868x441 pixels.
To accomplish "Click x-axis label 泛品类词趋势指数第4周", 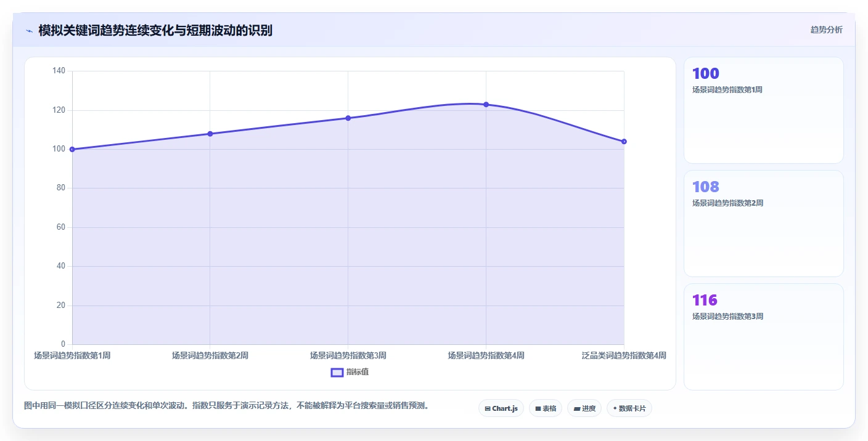I will coord(624,355).
